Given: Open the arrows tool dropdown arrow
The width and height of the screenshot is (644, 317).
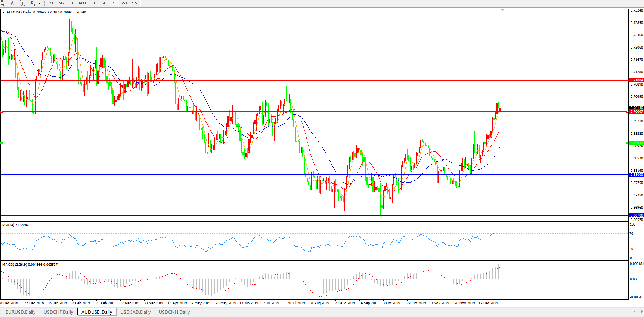Looking at the screenshot, I should [x=39, y=3].
